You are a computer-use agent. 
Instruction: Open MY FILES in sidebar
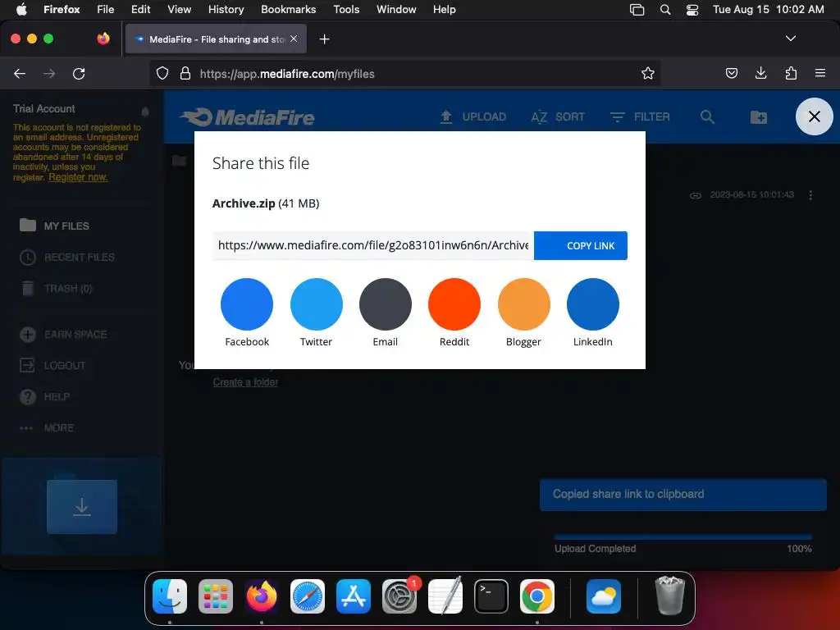pyautogui.click(x=54, y=226)
